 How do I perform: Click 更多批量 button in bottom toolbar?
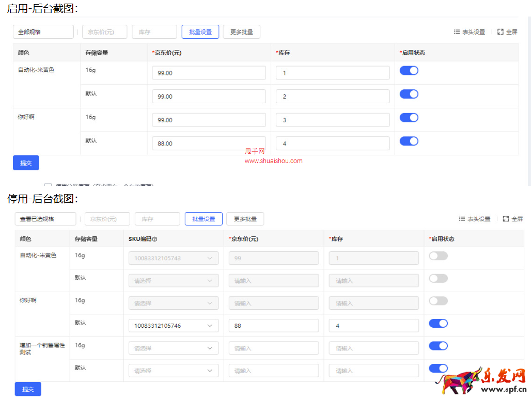245,219
